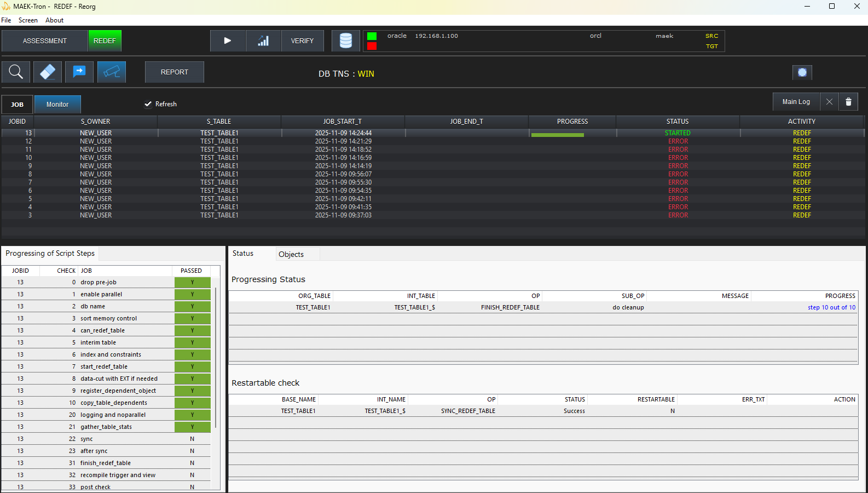The height and width of the screenshot is (493, 868).
Task: Toggle the Refresh checkbox
Action: (148, 104)
